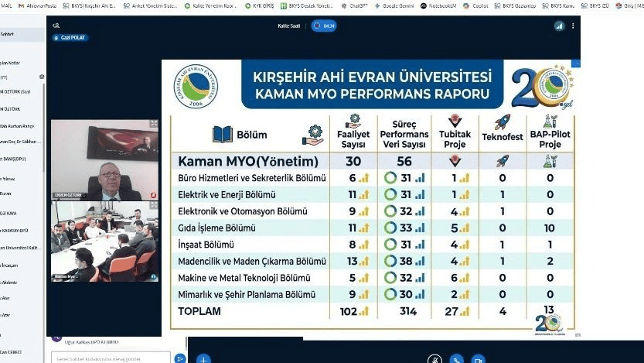Open the connection signal strength icon
This screenshot has height=363, width=644.
(x=559, y=26)
